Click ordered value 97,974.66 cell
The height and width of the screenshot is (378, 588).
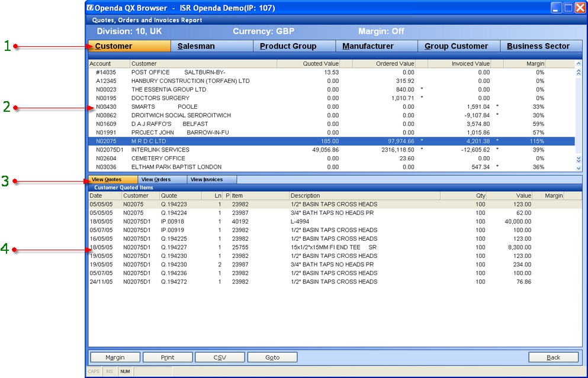click(401, 141)
